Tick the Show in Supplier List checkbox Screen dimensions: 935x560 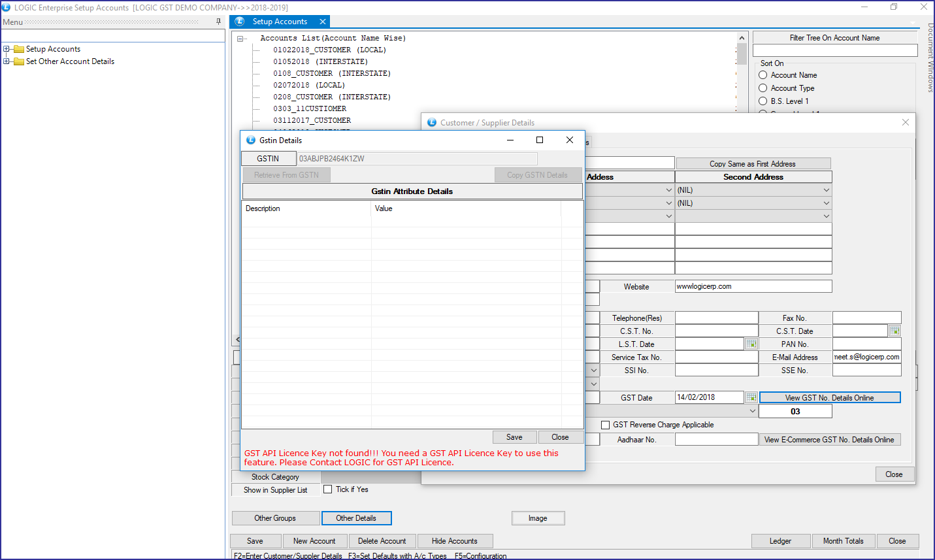tap(328, 489)
